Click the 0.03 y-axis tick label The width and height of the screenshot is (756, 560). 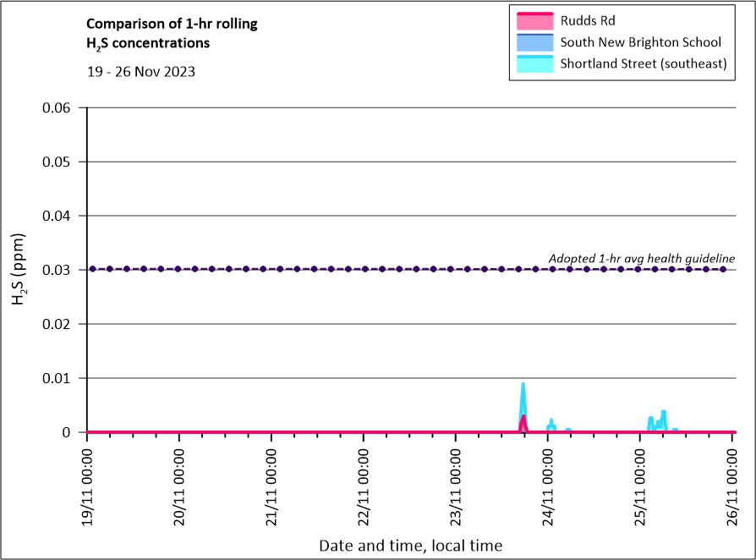59,270
